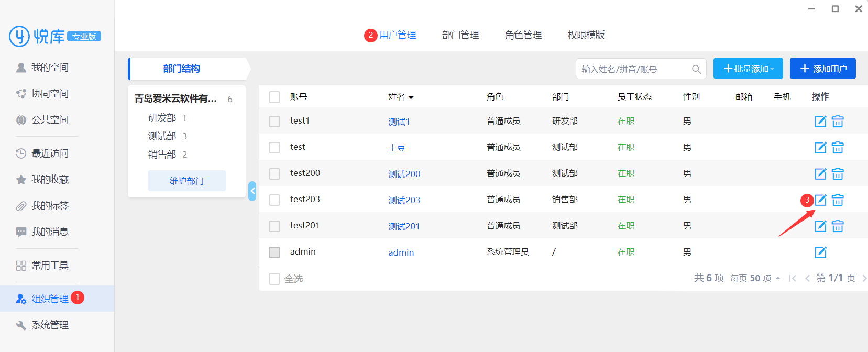Click the 添加用户 button

pos(822,69)
